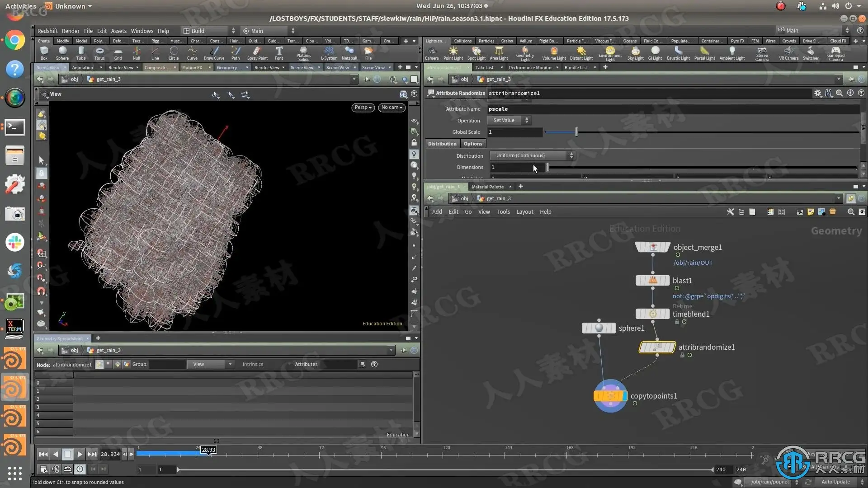Add a Camera from the shelf
The image size is (868, 488).
[x=432, y=53]
